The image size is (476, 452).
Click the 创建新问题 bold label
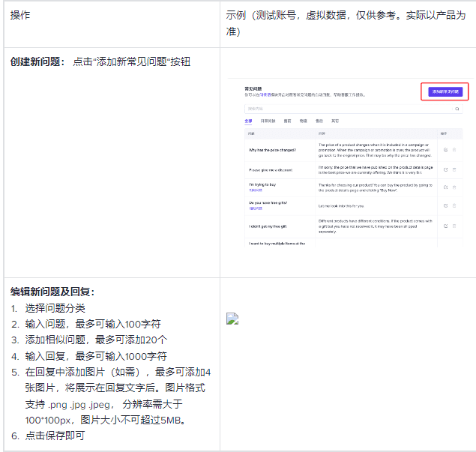[37, 61]
